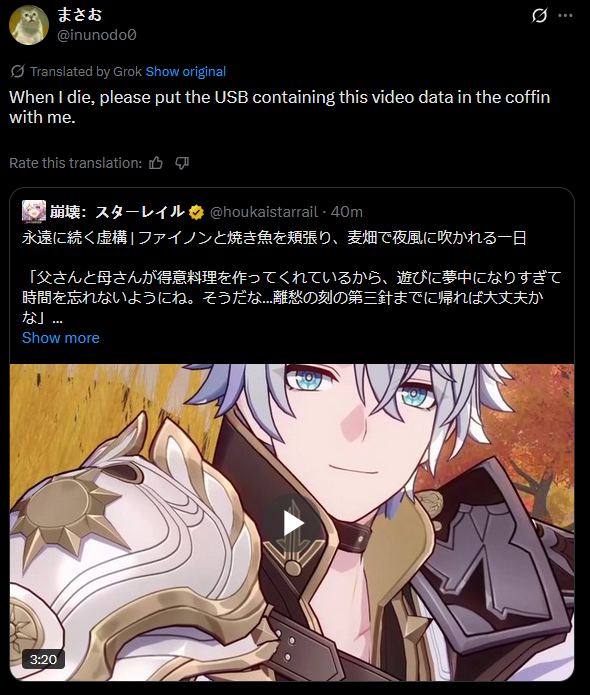This screenshot has width=590, height=695.
Task: Click the gold verified badge
Action: pyautogui.click(x=196, y=212)
